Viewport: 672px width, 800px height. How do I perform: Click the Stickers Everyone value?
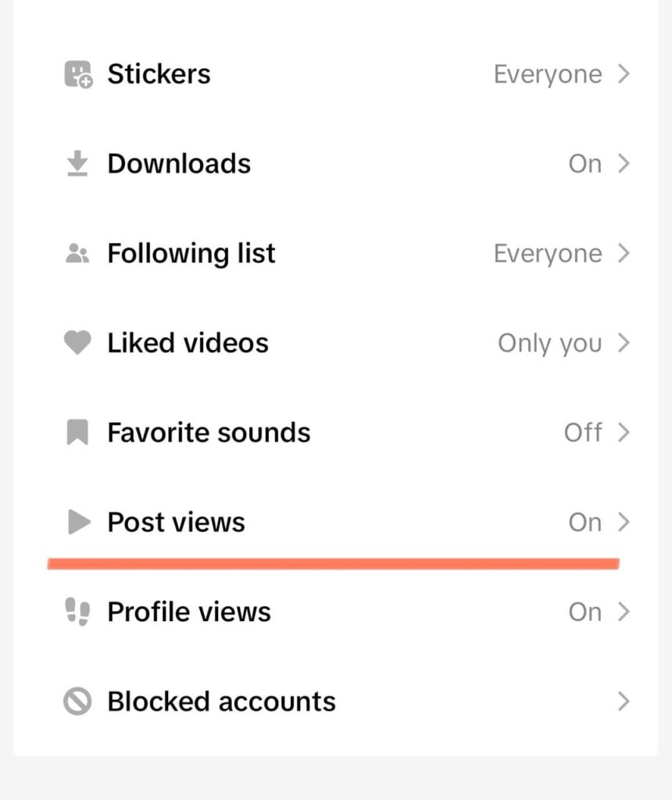(x=548, y=74)
